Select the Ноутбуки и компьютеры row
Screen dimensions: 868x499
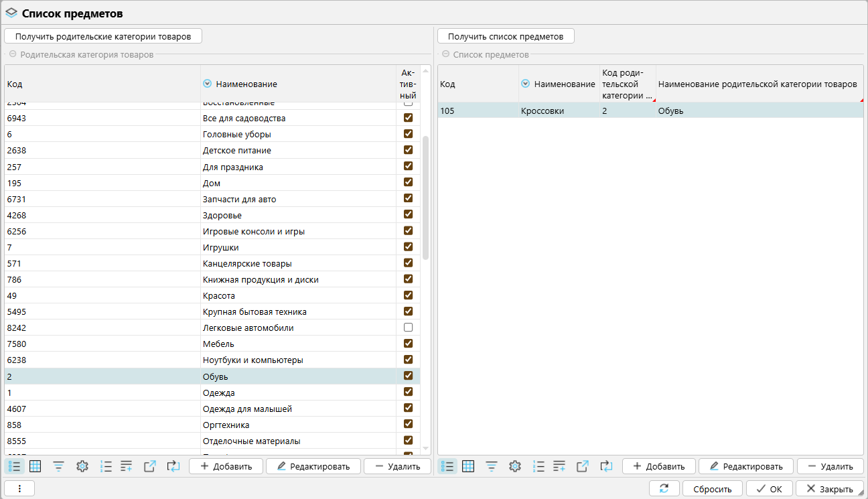coord(212,360)
